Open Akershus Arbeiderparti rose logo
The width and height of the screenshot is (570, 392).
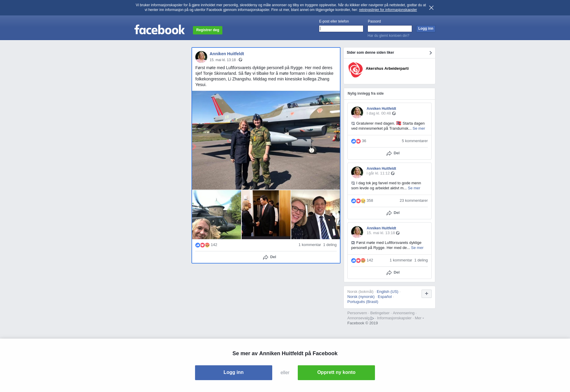355,70
